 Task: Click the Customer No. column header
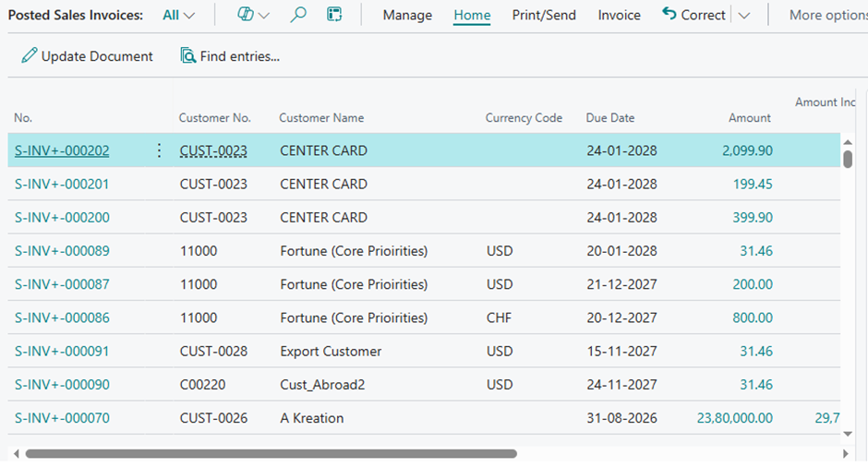coord(215,118)
